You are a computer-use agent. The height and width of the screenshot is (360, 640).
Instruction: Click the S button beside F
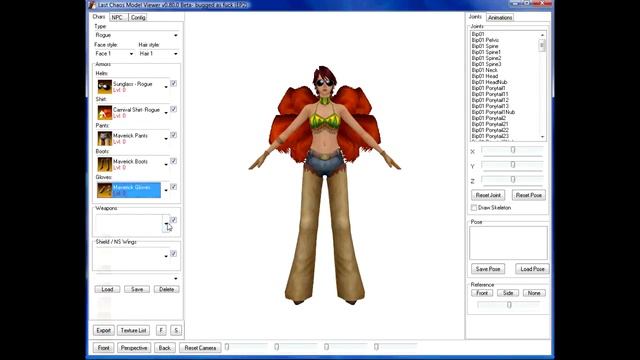(176, 330)
